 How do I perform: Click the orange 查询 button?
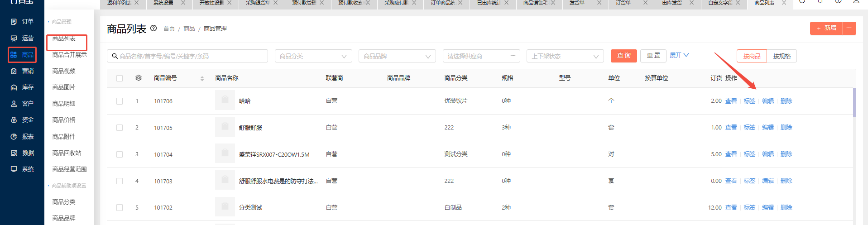[624, 56]
